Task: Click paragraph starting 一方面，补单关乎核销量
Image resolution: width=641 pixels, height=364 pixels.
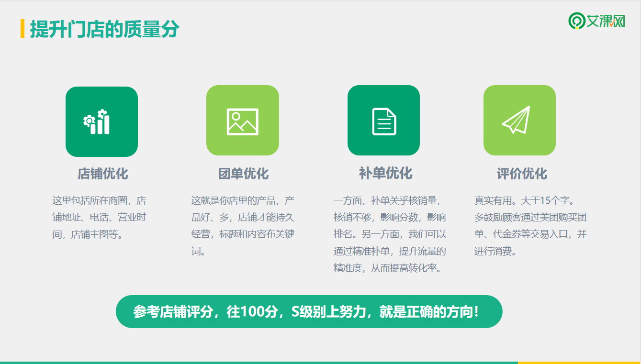Action: point(390,234)
